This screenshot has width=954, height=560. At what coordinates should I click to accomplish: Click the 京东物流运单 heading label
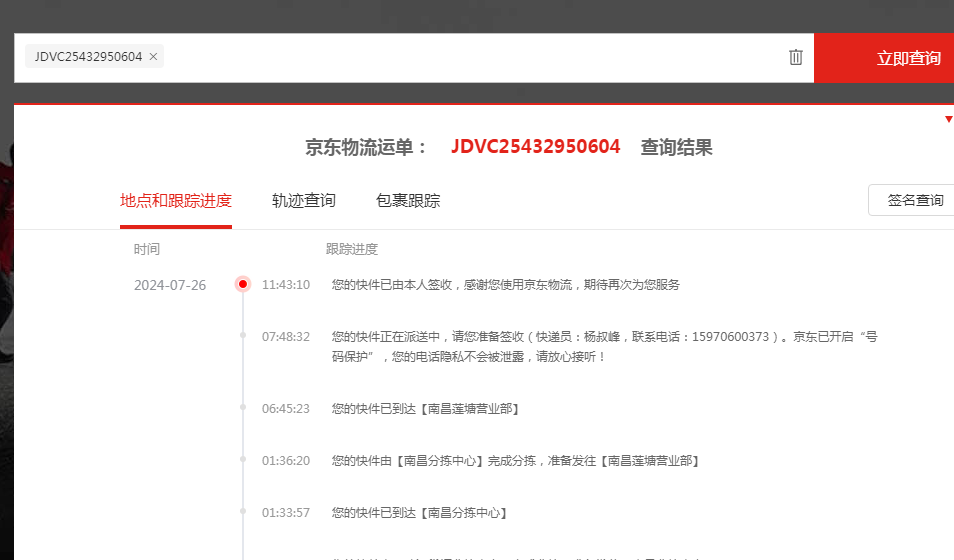tap(366, 147)
